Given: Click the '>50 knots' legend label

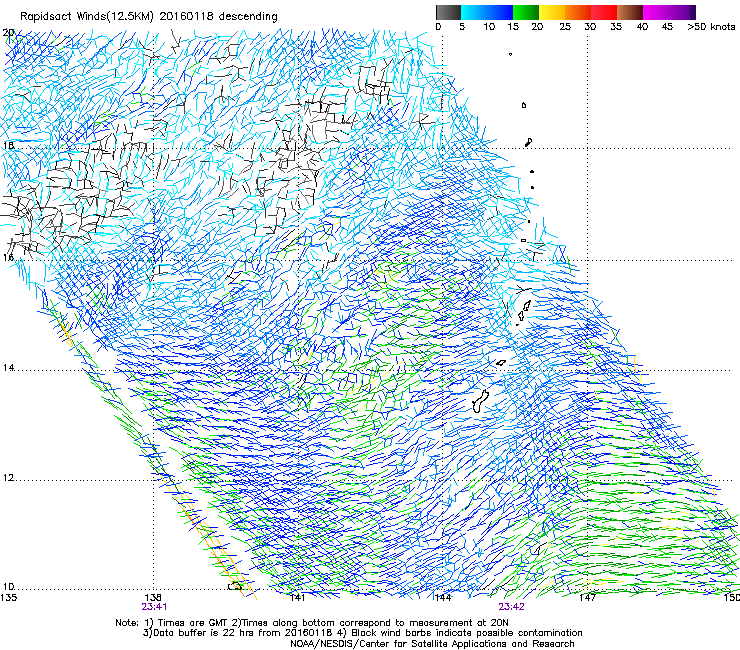Looking at the screenshot, I should tap(711, 27).
